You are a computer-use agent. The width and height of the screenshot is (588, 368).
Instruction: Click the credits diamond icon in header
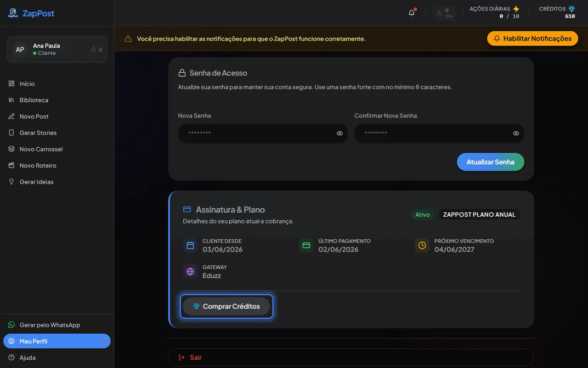point(571,9)
